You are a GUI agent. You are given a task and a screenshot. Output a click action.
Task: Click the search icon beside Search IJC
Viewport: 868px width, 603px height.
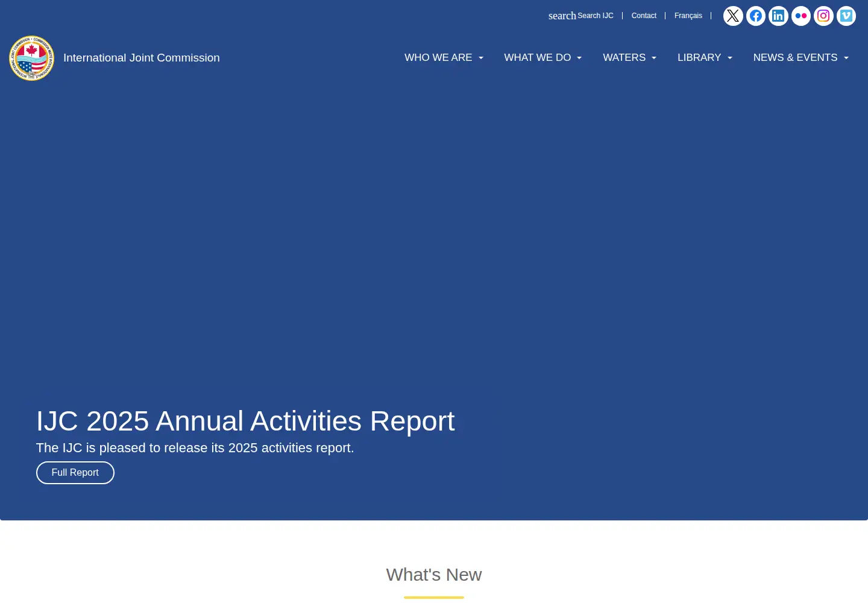pyautogui.click(x=562, y=16)
